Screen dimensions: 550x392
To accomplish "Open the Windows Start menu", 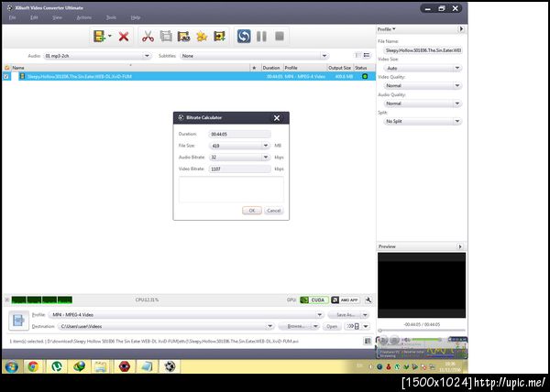I will click(x=12, y=366).
